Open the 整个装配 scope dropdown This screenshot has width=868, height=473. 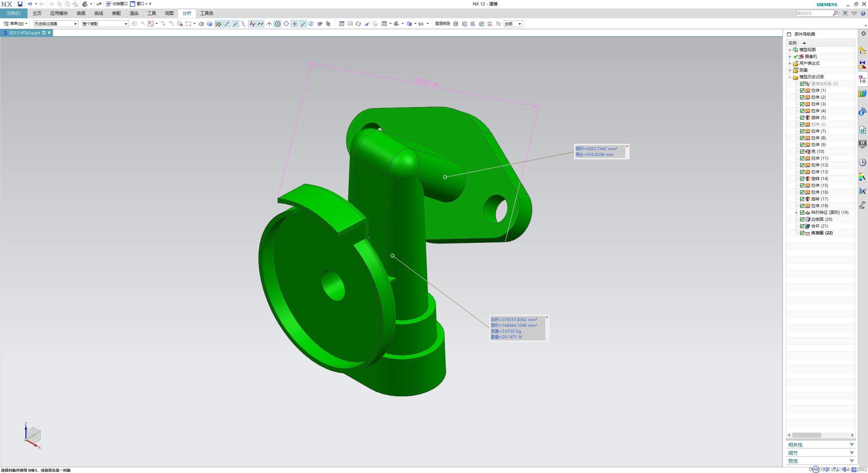(x=105, y=24)
